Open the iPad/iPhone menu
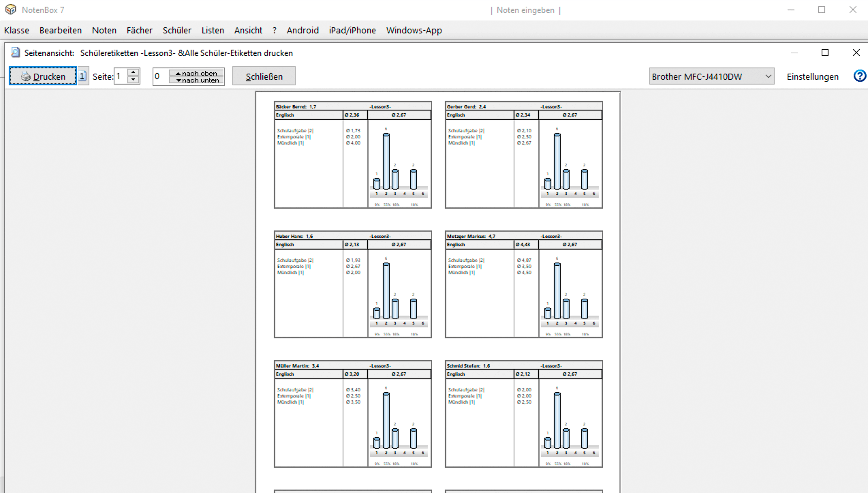This screenshot has height=493, width=868. point(352,30)
